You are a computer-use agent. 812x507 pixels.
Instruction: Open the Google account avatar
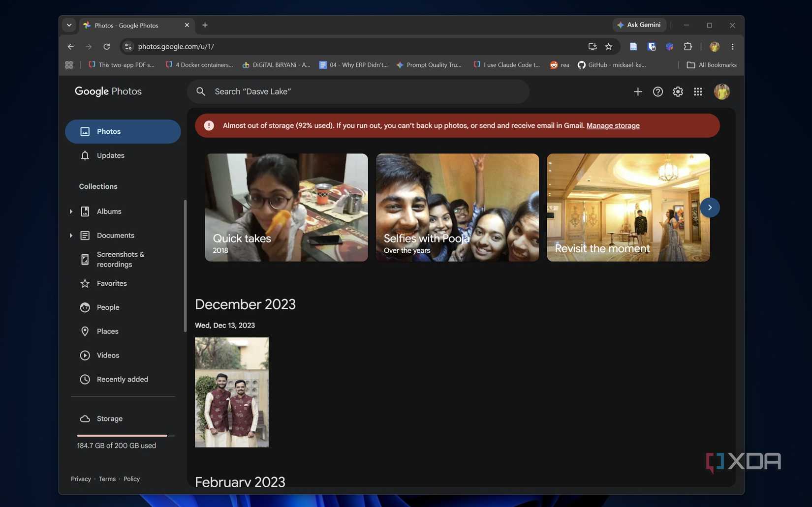pos(722,91)
